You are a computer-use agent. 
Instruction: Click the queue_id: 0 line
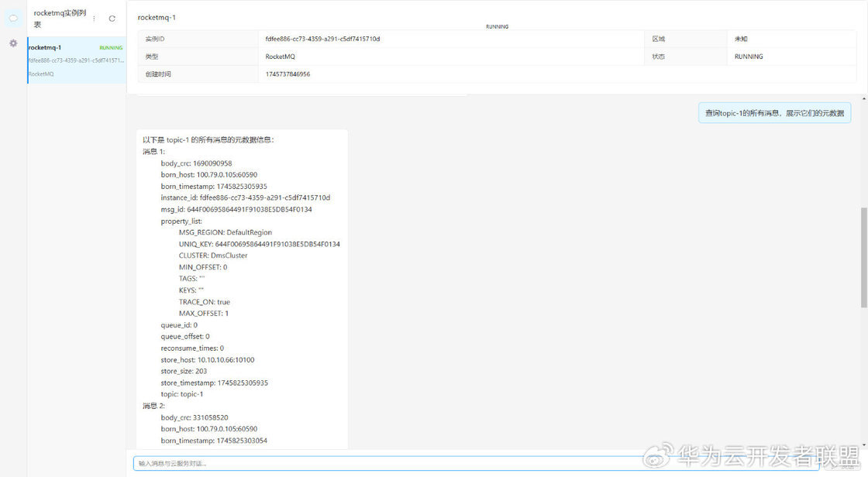point(179,325)
